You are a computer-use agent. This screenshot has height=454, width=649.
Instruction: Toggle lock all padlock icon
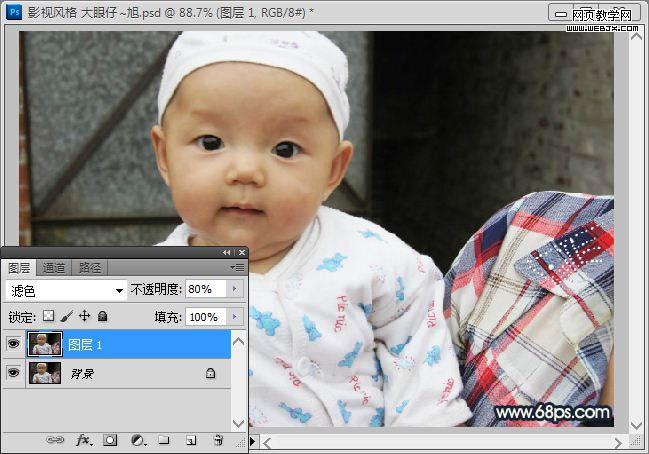(102, 317)
